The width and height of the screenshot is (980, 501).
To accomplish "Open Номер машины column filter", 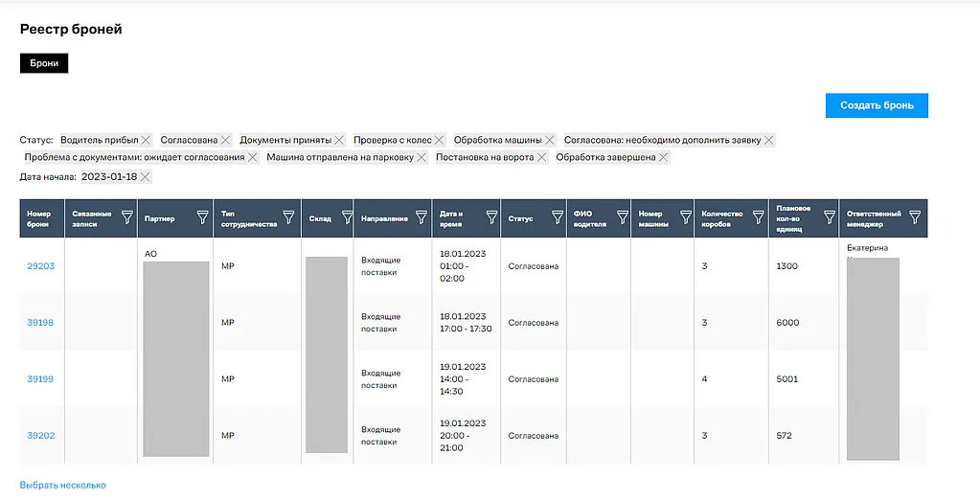I will (x=683, y=218).
